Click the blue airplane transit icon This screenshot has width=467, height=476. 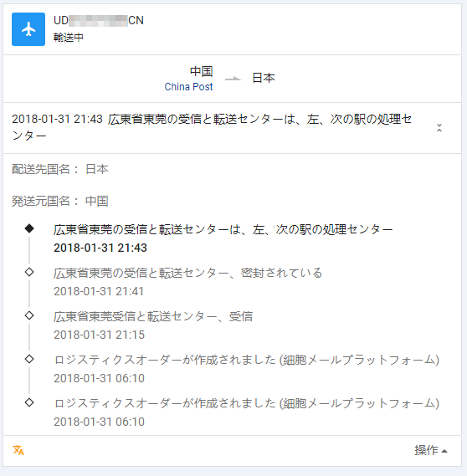(28, 29)
